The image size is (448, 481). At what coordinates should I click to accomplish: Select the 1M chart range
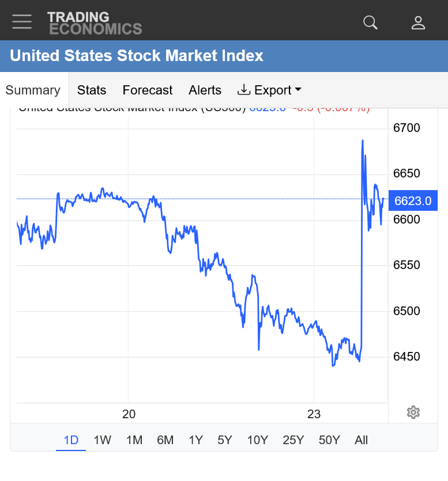[134, 440]
